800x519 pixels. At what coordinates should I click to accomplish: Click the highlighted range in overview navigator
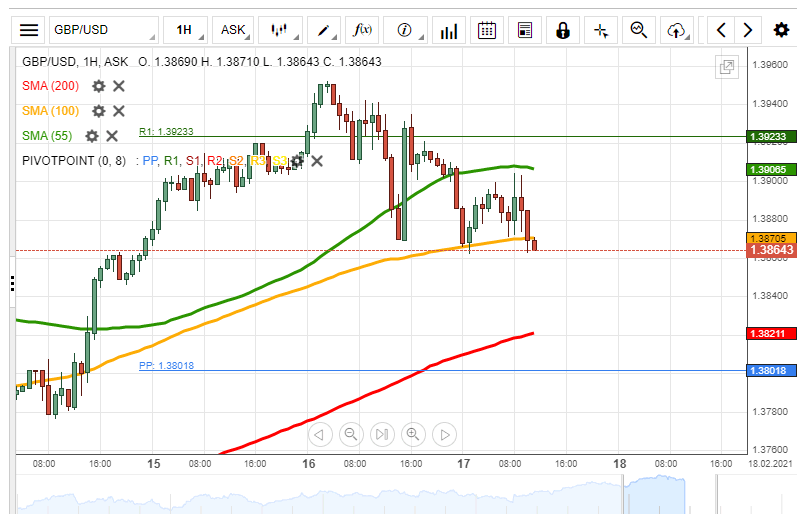click(654, 494)
